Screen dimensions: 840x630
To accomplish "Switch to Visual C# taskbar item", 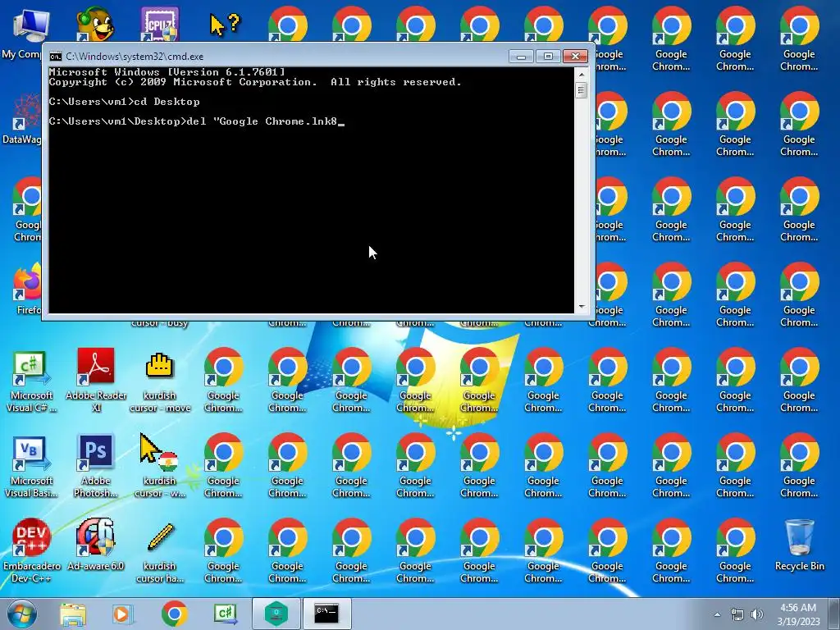I will click(x=226, y=614).
